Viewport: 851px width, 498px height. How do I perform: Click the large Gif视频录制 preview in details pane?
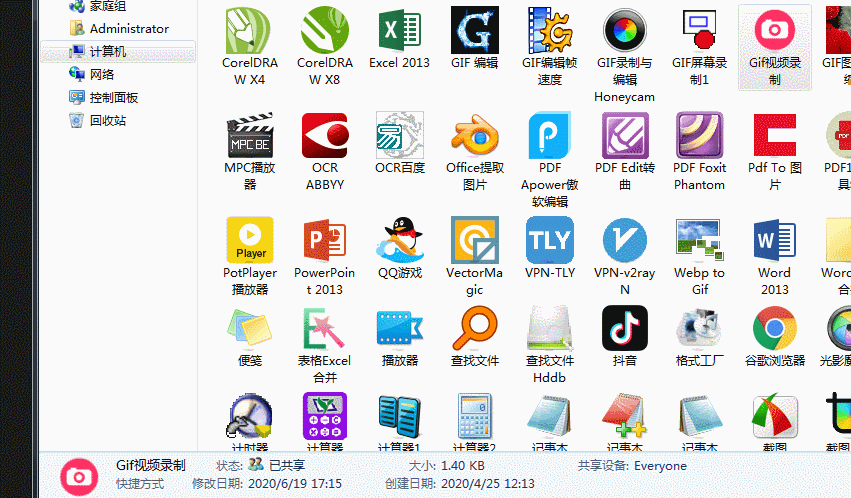[79, 477]
